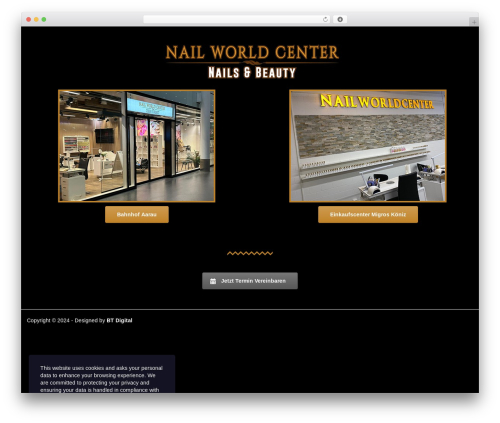This screenshot has width=500, height=423.
Task: Click the download icon beside the address bar
Action: tap(340, 19)
